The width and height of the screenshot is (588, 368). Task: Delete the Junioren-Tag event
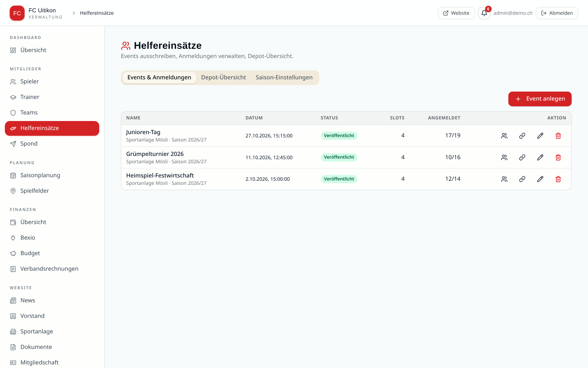click(558, 136)
